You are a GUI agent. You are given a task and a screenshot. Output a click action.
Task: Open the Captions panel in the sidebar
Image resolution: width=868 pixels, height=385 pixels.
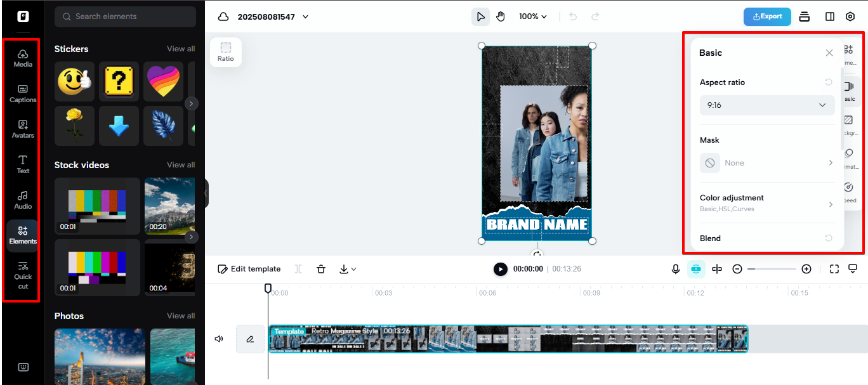[22, 94]
